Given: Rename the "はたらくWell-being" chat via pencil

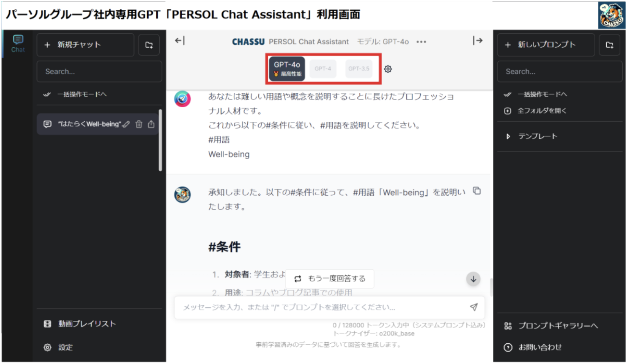Looking at the screenshot, I should point(126,124).
